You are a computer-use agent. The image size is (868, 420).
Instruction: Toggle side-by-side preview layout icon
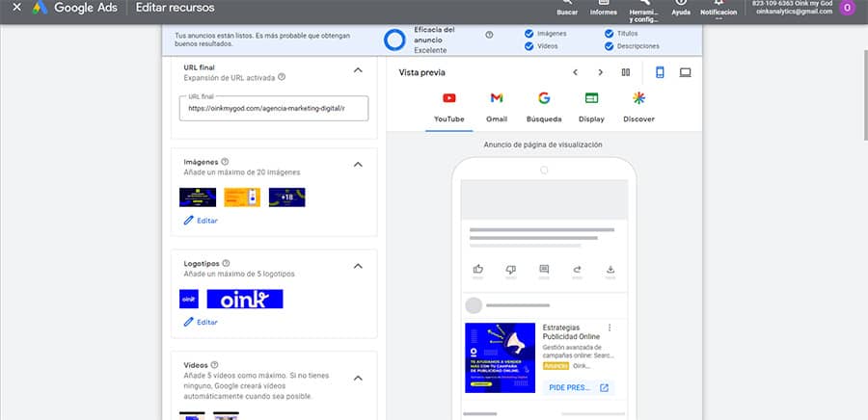626,72
